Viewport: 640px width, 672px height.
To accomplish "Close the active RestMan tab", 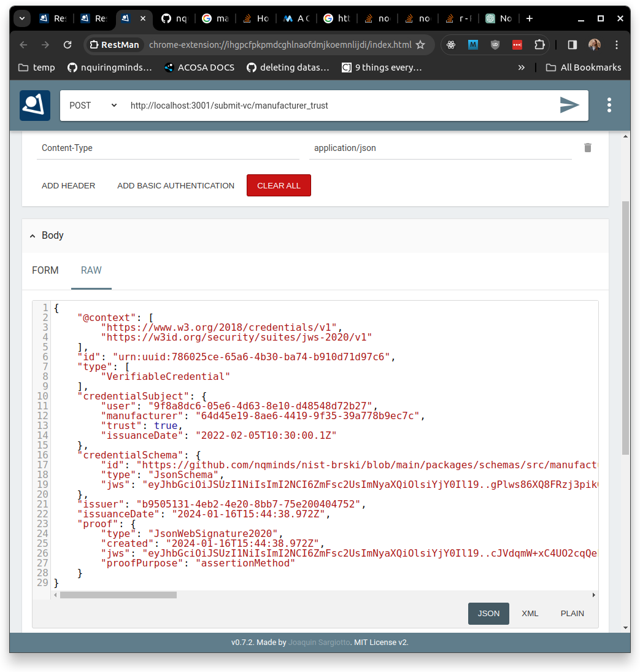I will pyautogui.click(x=143, y=18).
